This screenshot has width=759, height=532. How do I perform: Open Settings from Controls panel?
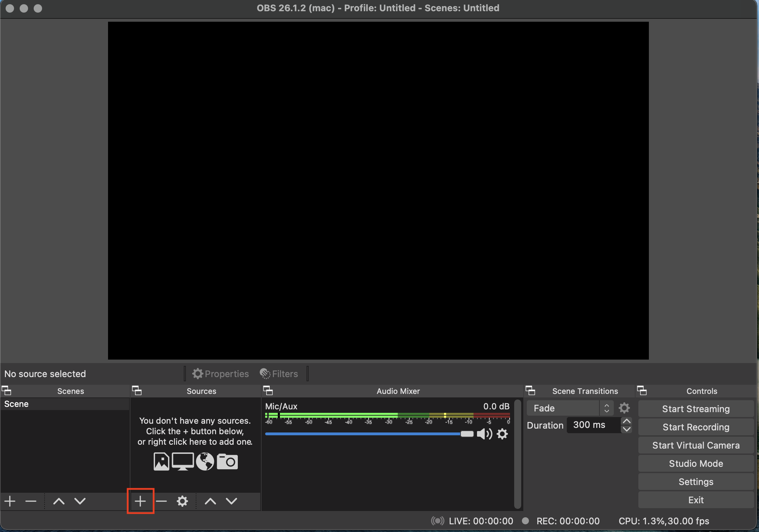pyautogui.click(x=696, y=482)
